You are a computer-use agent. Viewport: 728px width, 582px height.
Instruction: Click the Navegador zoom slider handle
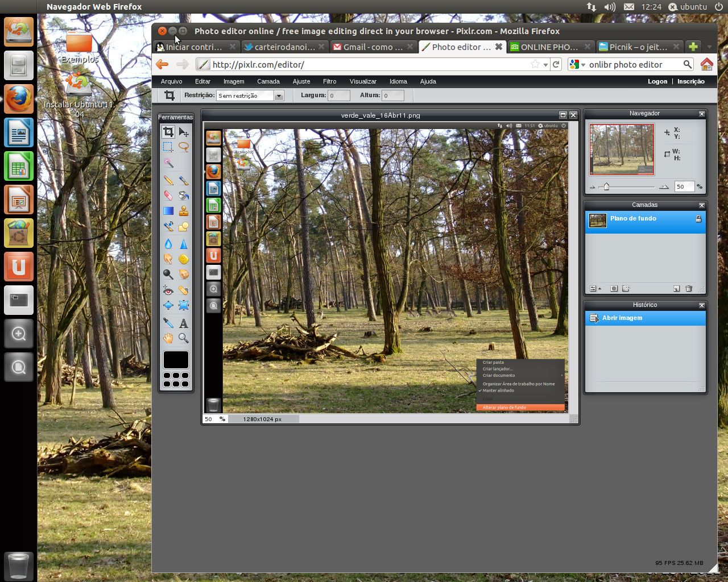coord(606,186)
